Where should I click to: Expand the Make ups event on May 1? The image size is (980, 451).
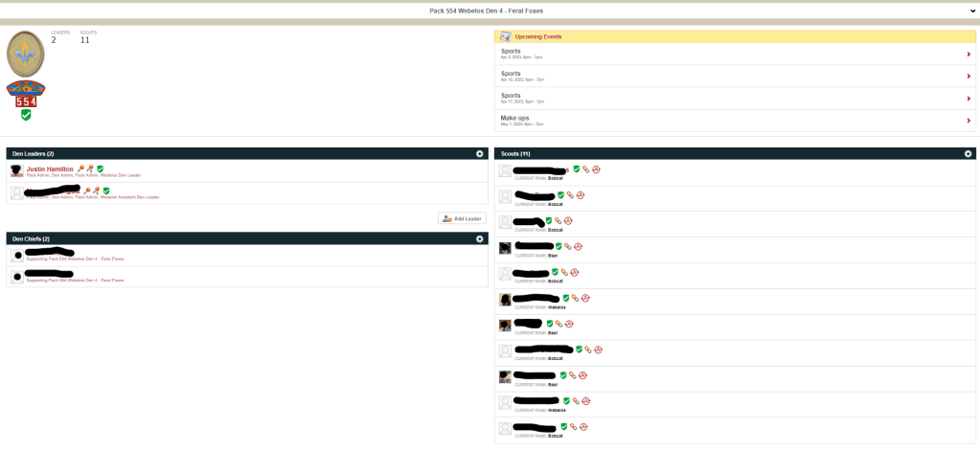(969, 121)
